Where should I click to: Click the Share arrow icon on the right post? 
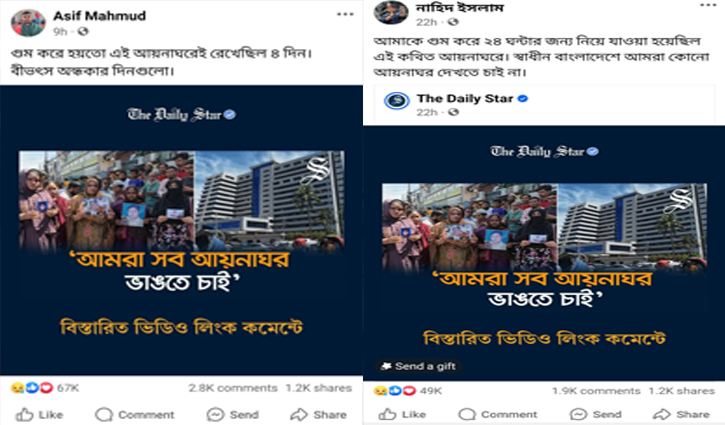662,414
